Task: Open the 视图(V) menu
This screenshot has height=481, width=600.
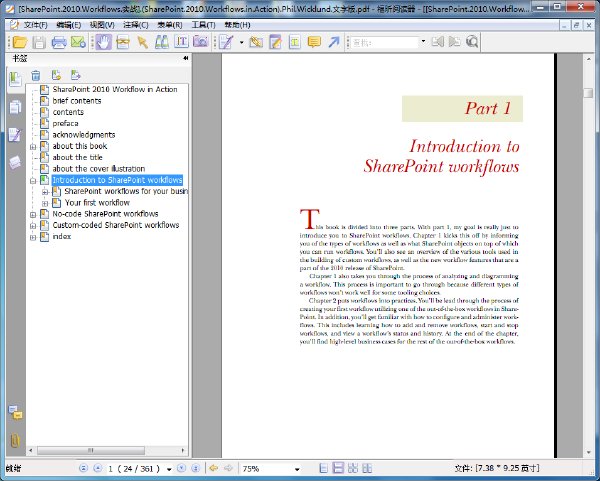Action: tap(102, 25)
